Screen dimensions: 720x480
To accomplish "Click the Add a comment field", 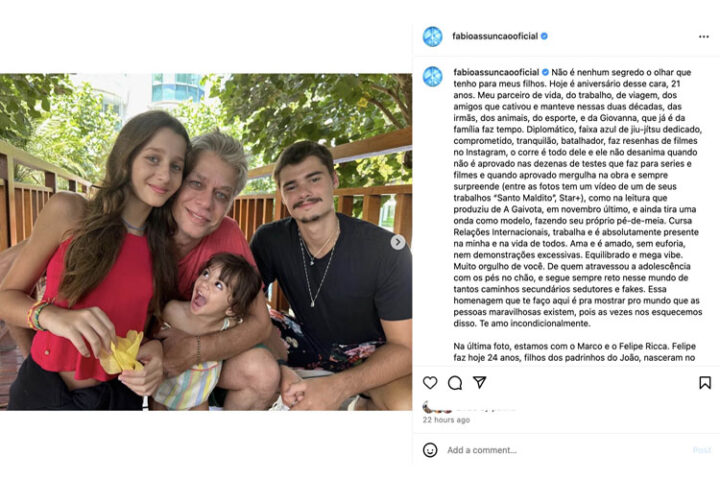I will tap(567, 450).
